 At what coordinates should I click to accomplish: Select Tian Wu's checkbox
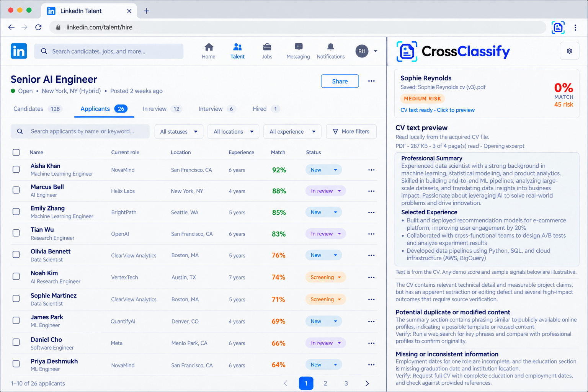(16, 233)
